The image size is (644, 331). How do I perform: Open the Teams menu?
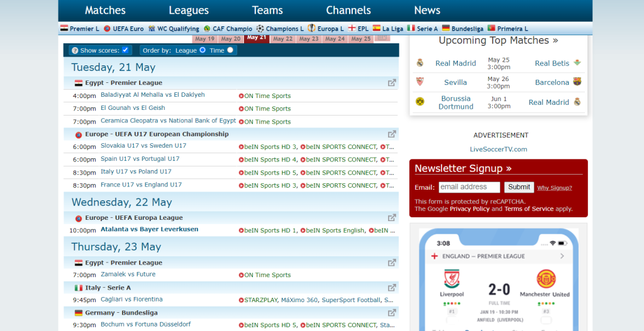267,10
